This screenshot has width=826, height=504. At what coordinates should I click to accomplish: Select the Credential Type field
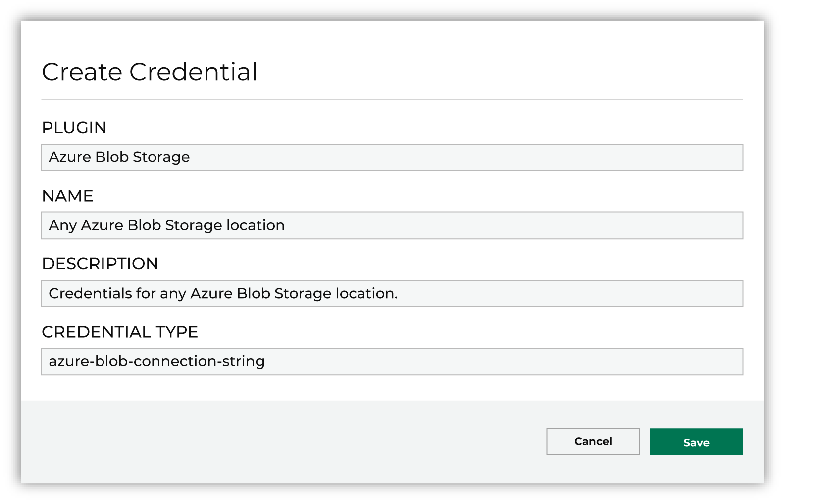[x=392, y=361]
